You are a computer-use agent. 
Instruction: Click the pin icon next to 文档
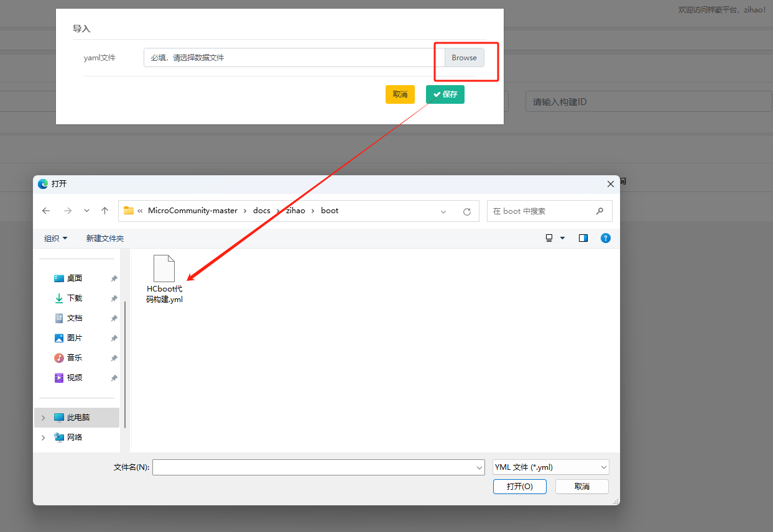[x=114, y=319]
